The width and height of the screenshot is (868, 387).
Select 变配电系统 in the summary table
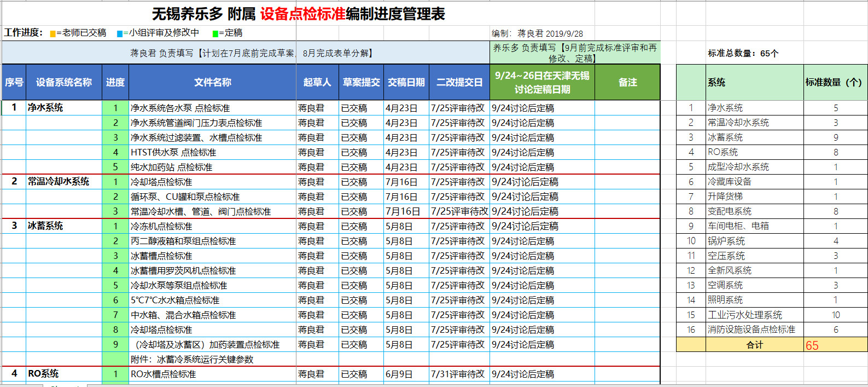point(755,211)
